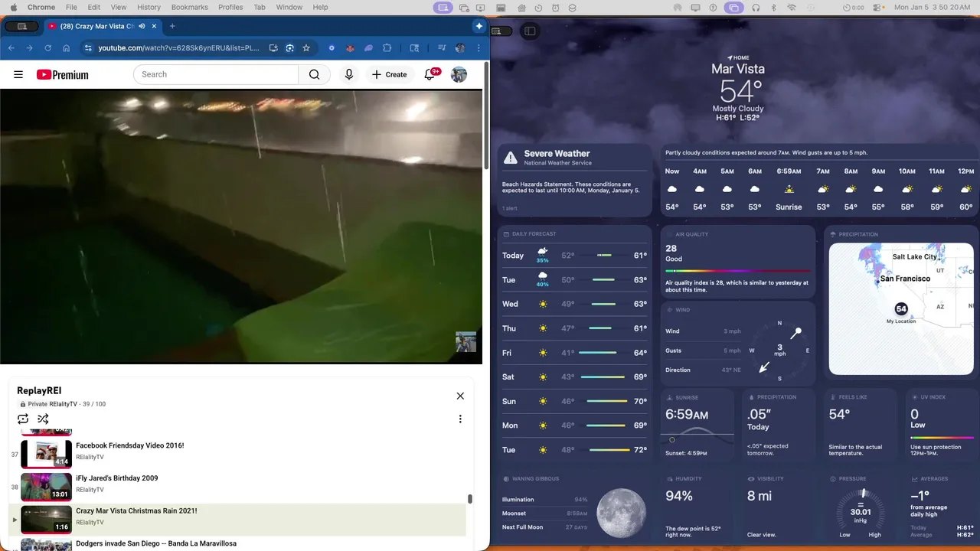Viewport: 980px width, 551px height.
Task: Open the Waning Gibbous moon card
Action: (x=577, y=505)
